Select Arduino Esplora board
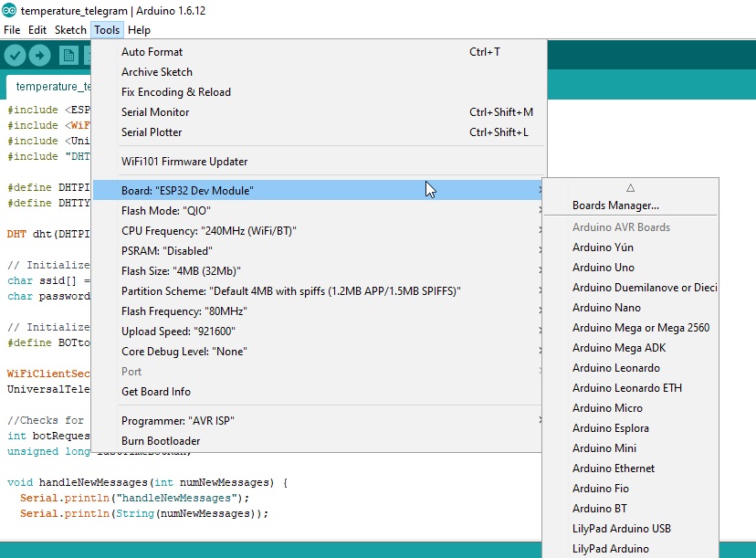This screenshot has height=558, width=756. (631, 428)
